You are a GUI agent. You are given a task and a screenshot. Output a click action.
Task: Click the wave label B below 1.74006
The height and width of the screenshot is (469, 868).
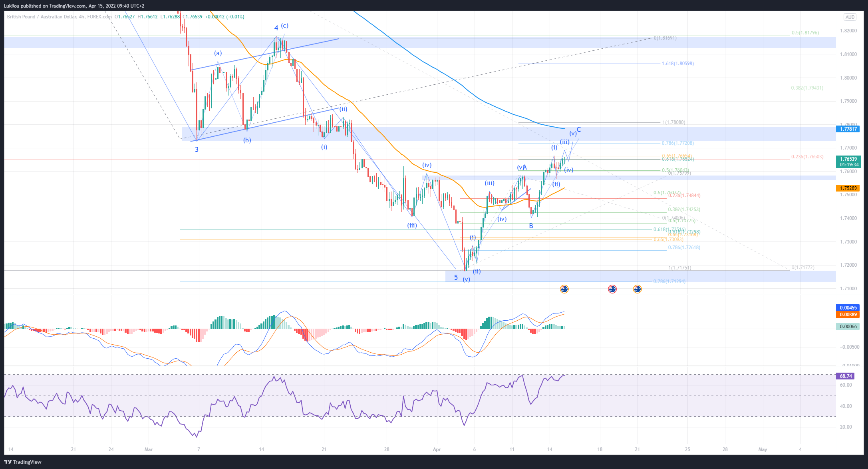531,226
